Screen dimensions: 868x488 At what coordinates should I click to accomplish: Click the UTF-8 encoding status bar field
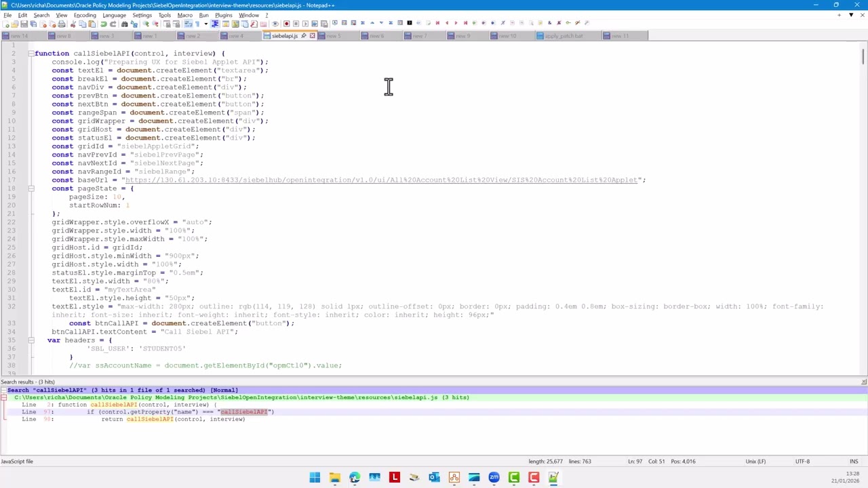pyautogui.click(x=802, y=462)
